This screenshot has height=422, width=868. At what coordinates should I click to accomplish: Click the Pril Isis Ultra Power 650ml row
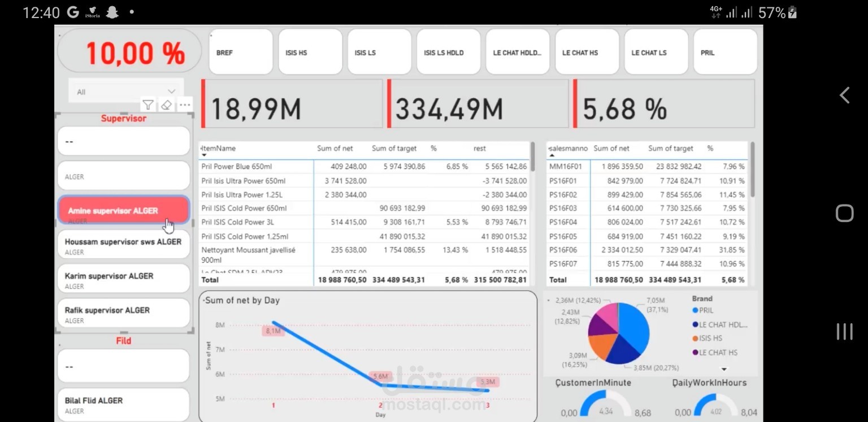(364, 181)
